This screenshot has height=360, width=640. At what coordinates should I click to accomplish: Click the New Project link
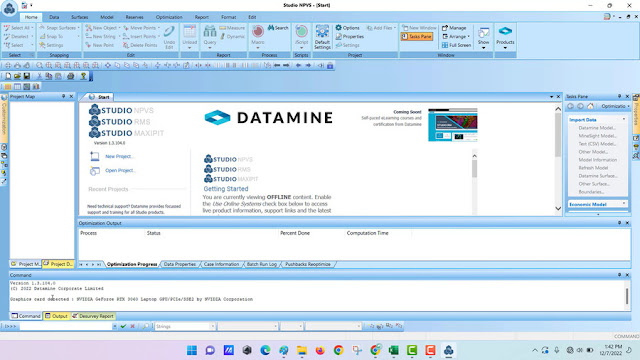[119, 156]
